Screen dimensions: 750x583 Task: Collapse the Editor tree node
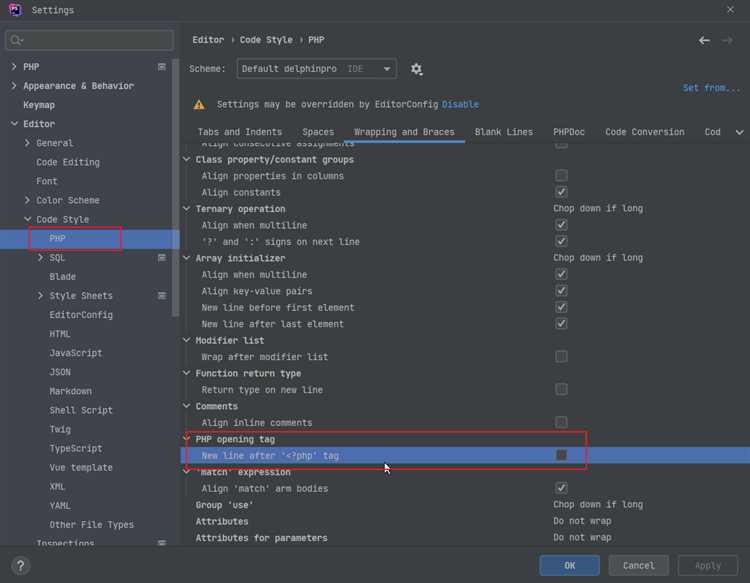pos(14,124)
